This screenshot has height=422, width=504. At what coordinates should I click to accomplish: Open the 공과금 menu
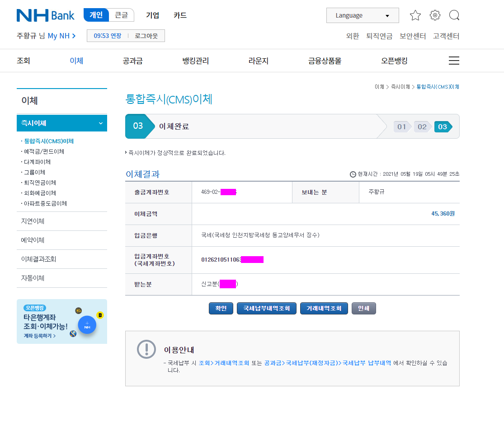point(132,61)
